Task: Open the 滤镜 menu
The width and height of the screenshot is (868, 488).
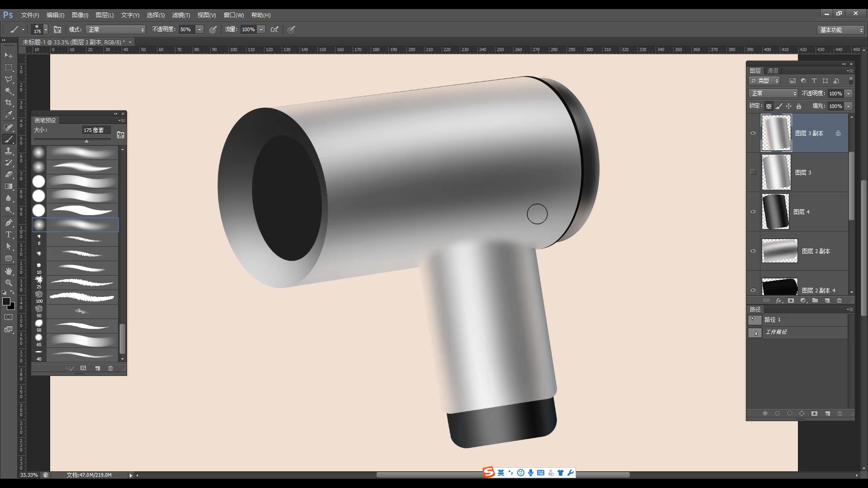Action: pyautogui.click(x=181, y=15)
